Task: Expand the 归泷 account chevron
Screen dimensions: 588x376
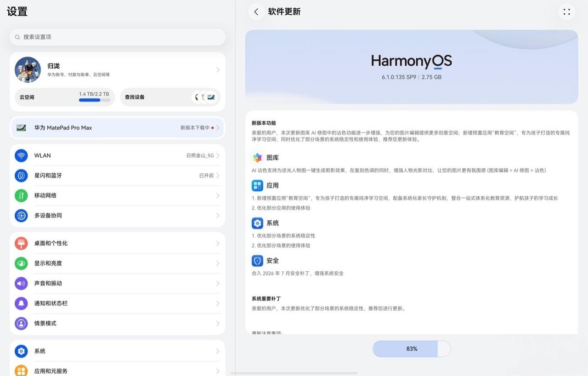Action: tap(218, 70)
